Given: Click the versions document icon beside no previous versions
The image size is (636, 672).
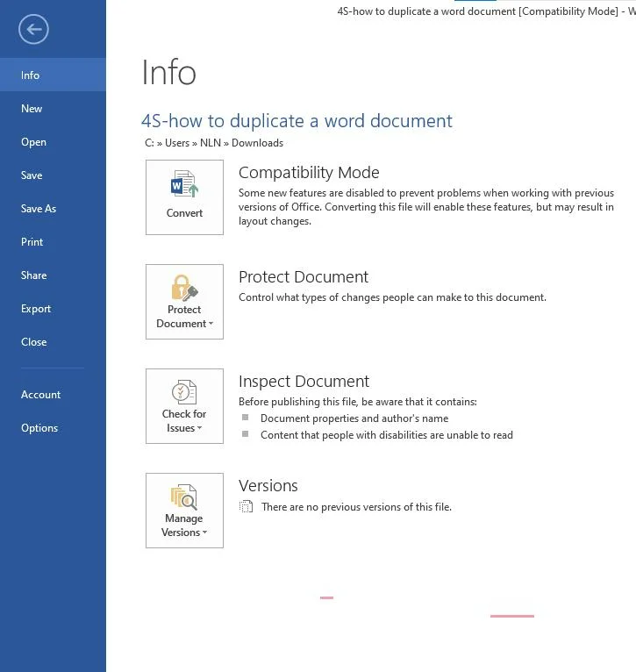Looking at the screenshot, I should pyautogui.click(x=246, y=506).
